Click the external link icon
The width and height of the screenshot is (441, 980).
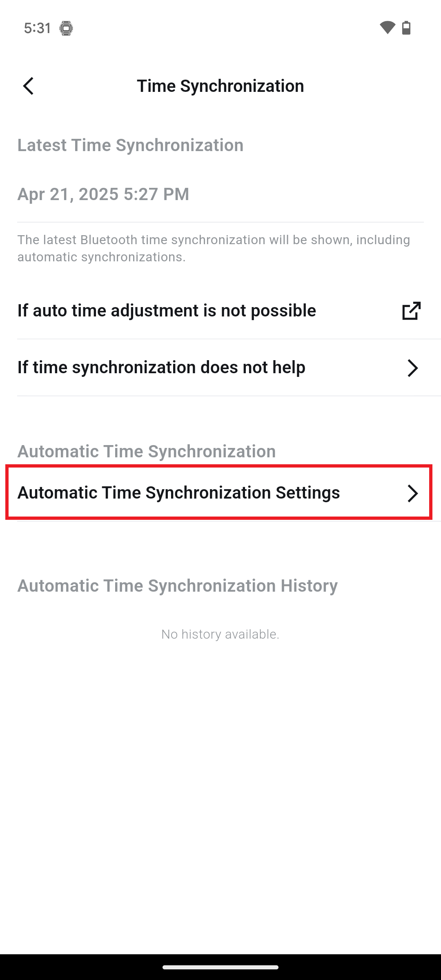coord(411,311)
